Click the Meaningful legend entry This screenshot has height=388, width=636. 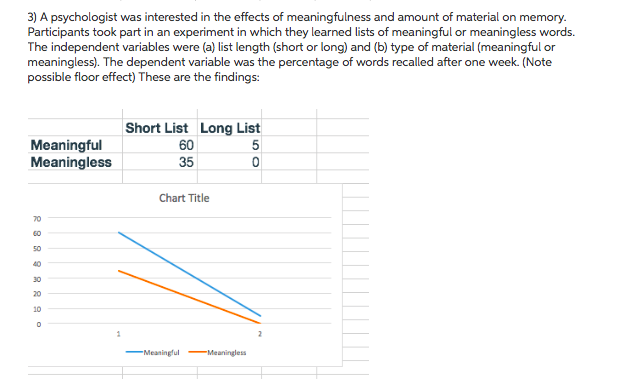tap(153, 352)
